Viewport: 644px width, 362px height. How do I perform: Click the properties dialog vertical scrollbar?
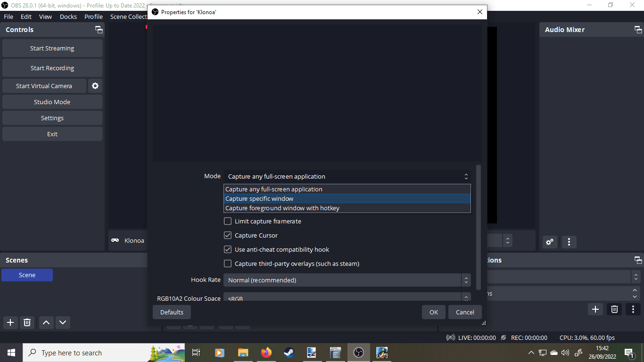[x=479, y=227]
